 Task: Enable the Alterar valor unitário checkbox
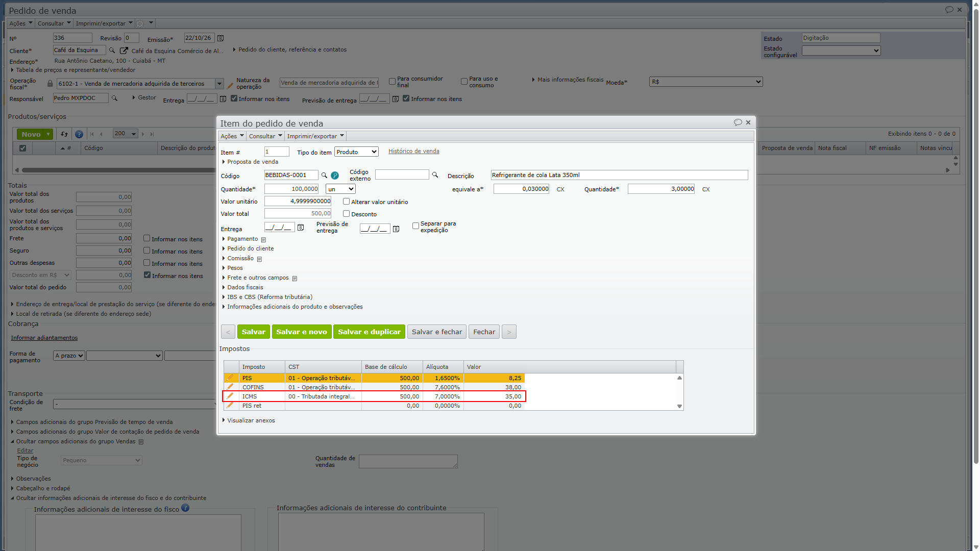pyautogui.click(x=346, y=202)
